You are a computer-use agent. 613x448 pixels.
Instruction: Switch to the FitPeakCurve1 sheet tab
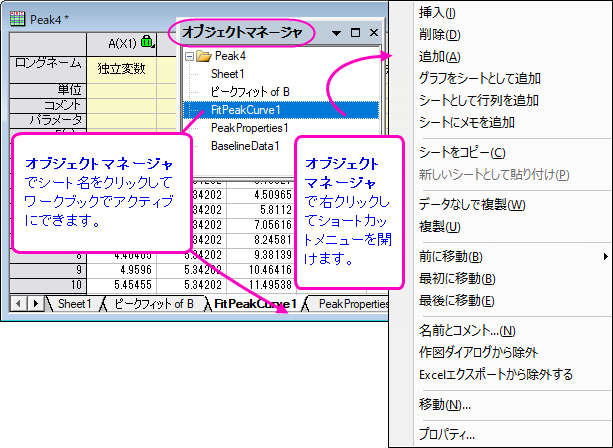255,304
